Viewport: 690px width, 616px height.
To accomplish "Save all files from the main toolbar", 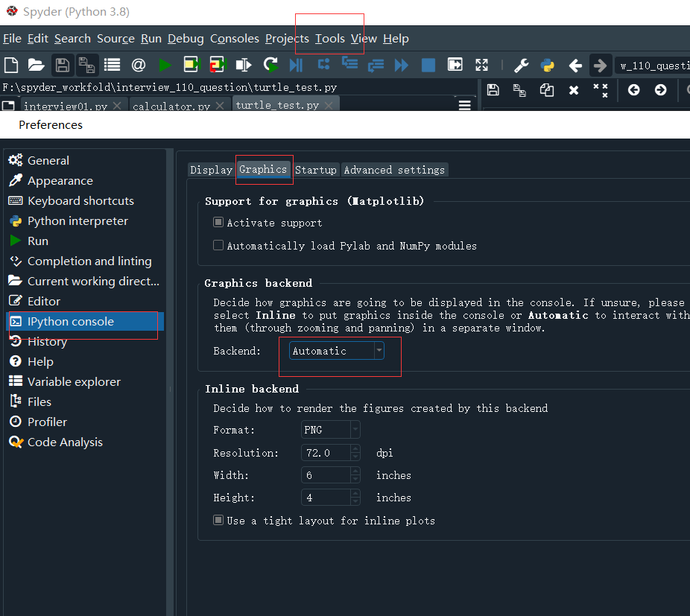I will click(x=86, y=65).
